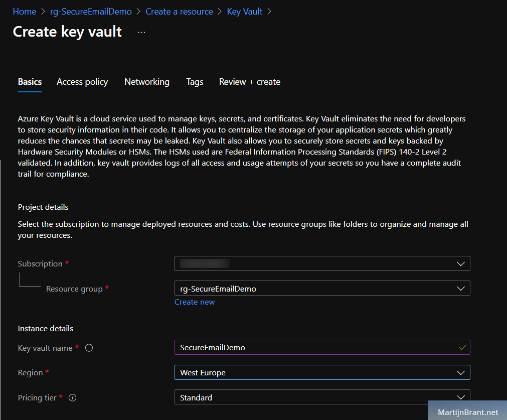Show info tooltip for Pricing tier
The height and width of the screenshot is (420, 507).
click(72, 398)
